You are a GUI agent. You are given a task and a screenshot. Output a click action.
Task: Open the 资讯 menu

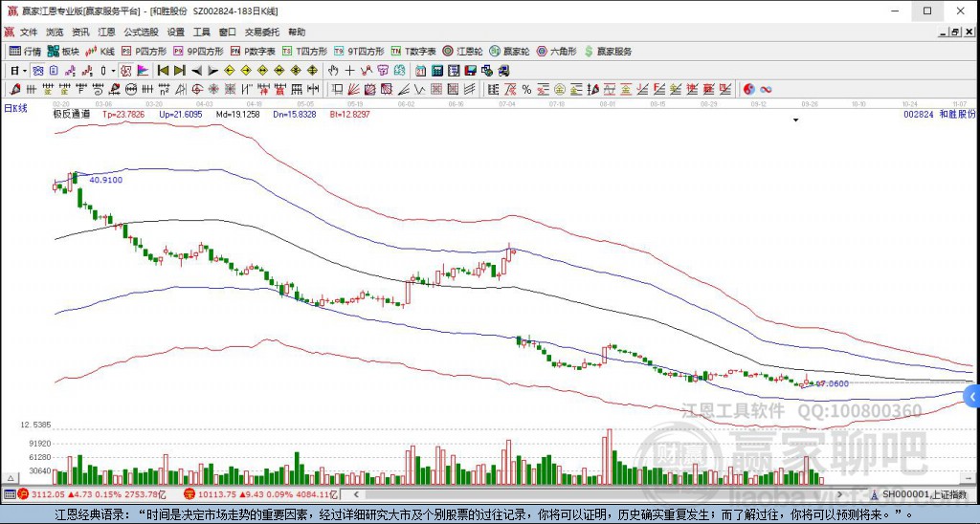(80, 32)
